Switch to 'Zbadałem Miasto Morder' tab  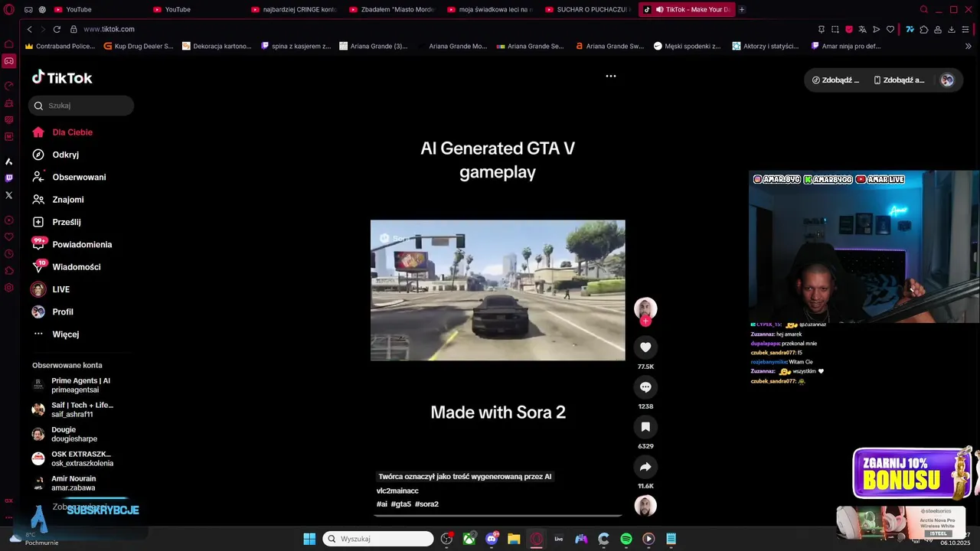(x=392, y=9)
